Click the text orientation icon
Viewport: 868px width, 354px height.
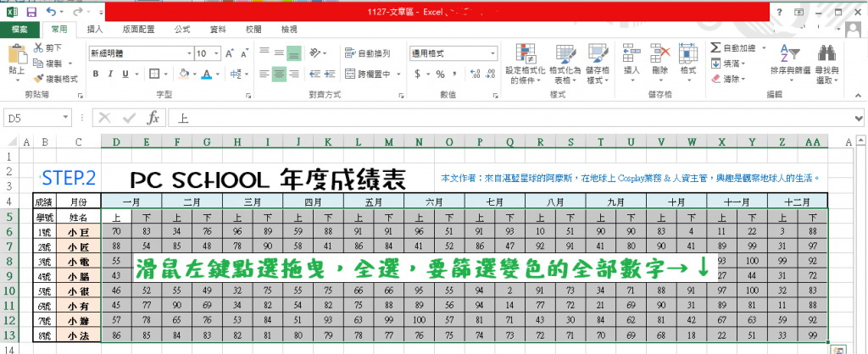(315, 53)
